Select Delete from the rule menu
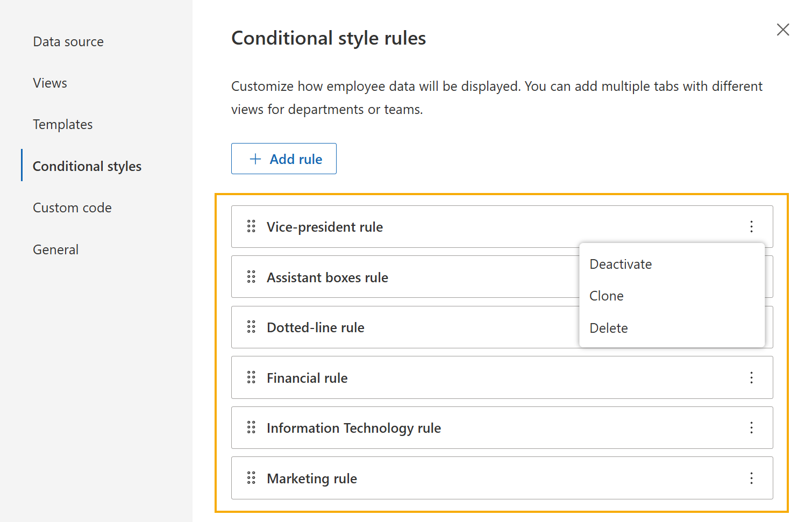812x522 pixels. tap(608, 328)
